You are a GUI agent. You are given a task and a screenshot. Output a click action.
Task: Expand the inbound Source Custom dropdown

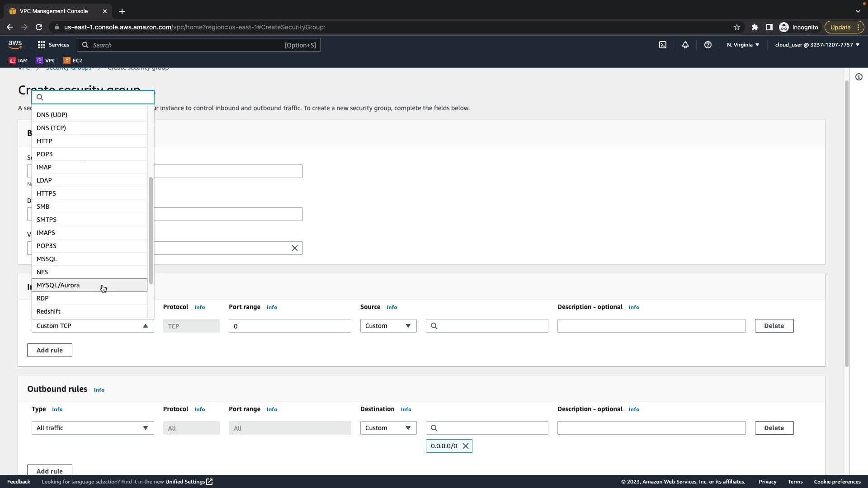pos(388,326)
